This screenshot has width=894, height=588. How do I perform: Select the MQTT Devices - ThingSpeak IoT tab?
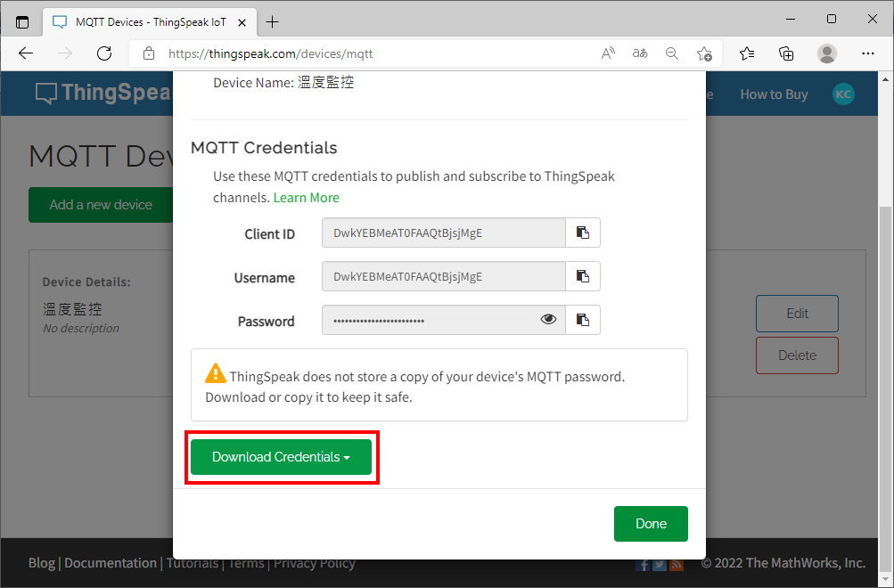[x=150, y=22]
